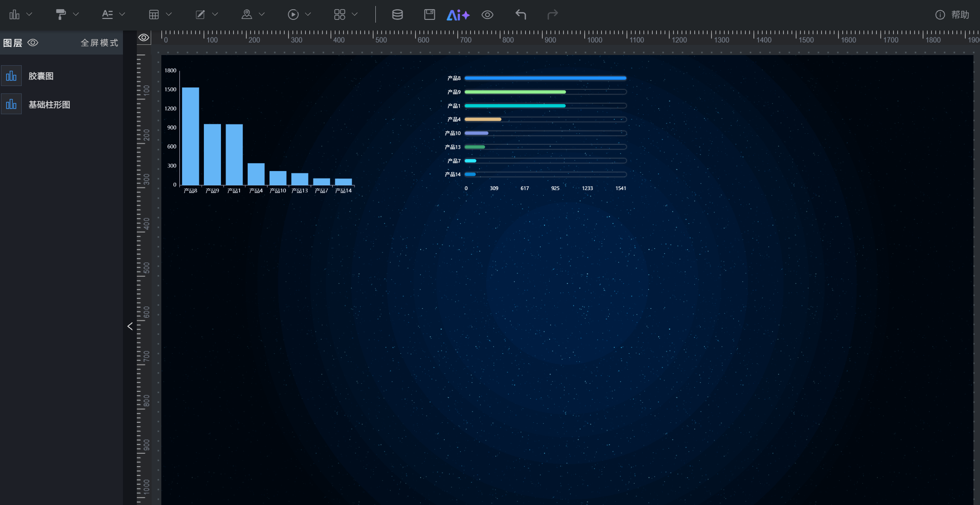980x505 pixels.
Task: Toggle layers visibility eye beside 图层
Action: pyautogui.click(x=33, y=43)
